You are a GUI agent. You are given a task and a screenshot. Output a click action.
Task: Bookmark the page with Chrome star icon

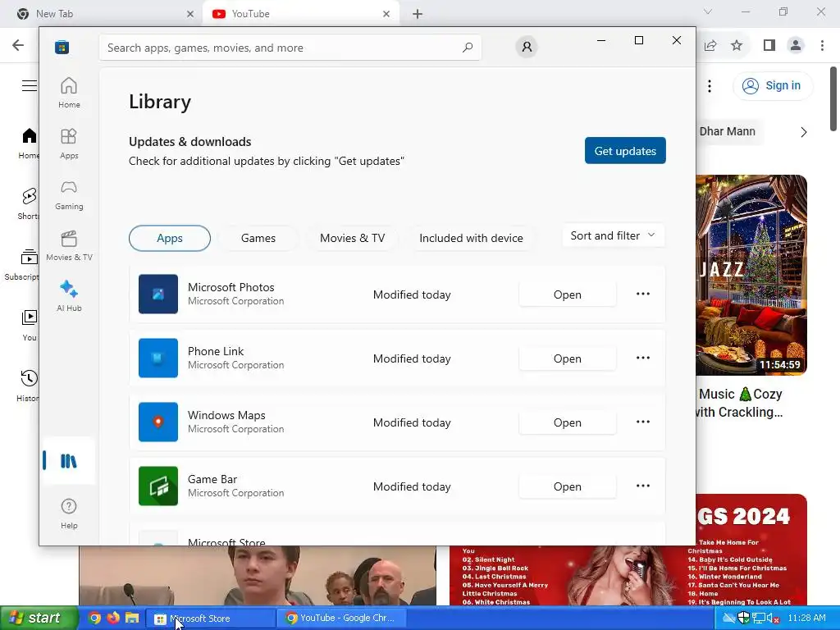[737, 46]
